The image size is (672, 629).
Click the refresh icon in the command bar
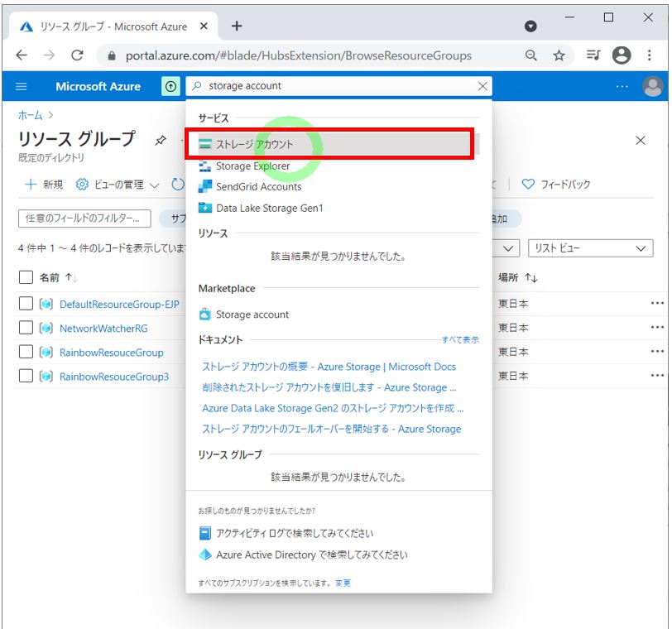[178, 185]
